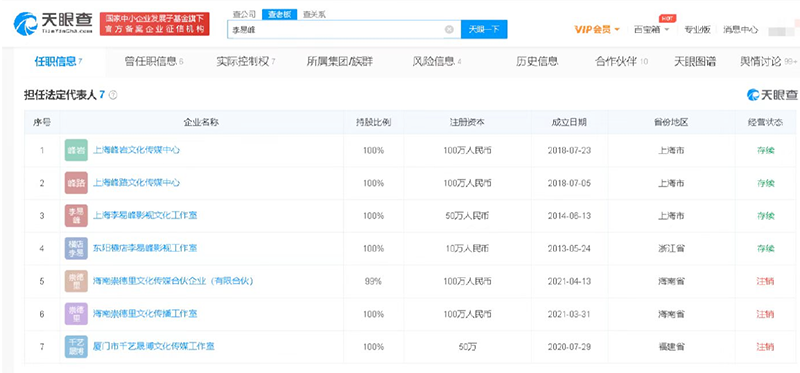Click the 天眼一下 search button
This screenshot has height=373, width=800.
click(x=484, y=30)
